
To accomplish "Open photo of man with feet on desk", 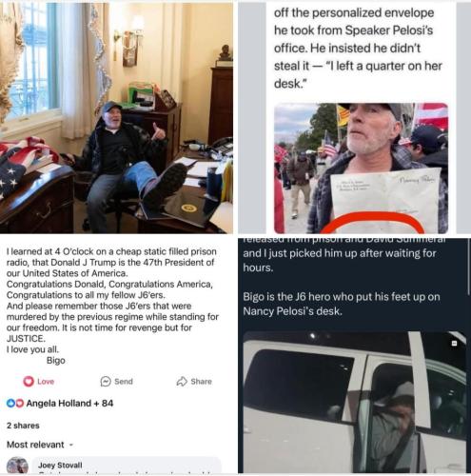I will pos(116,118).
